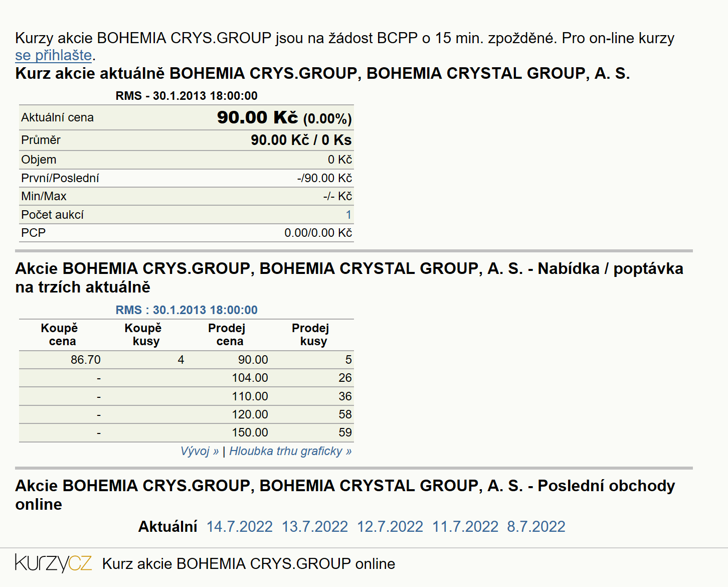Click the kurzy.cz logo

pyautogui.click(x=54, y=563)
